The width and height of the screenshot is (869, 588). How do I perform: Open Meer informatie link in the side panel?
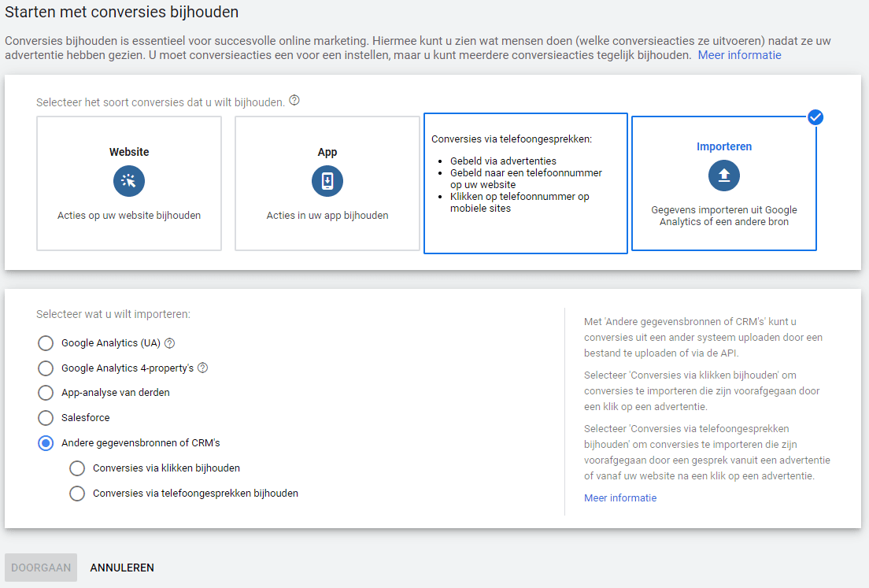point(620,497)
